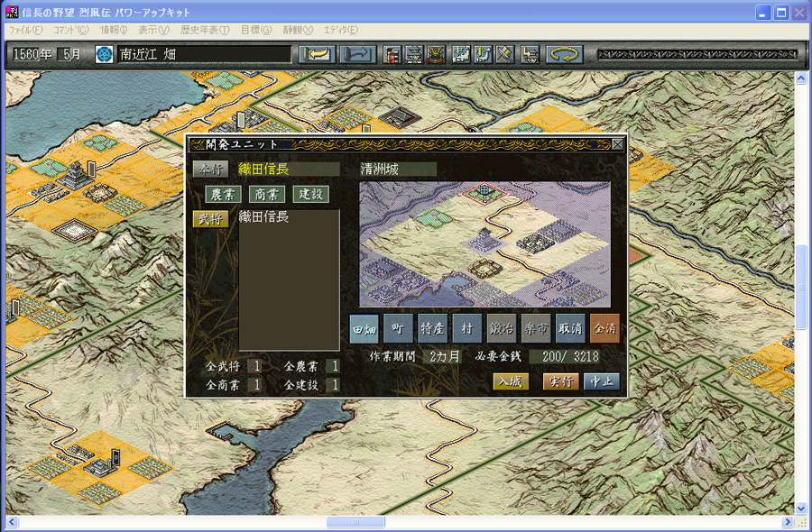This screenshot has width=812, height=532.
Task: Click the jump-to-castle arrow toolbar icon
Action: coord(530,54)
